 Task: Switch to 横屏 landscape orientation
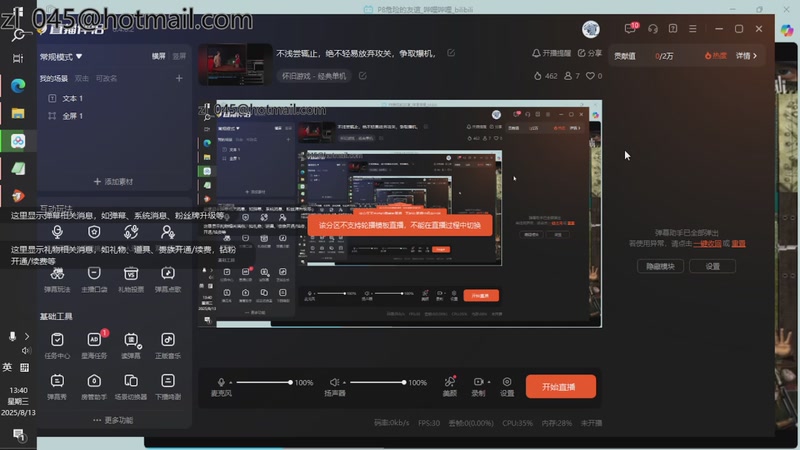(159, 56)
